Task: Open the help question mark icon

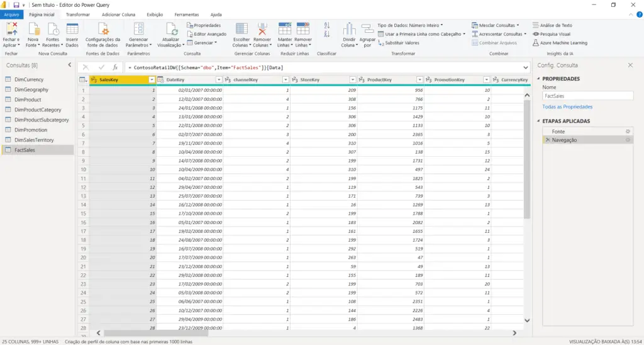Action: 639,14
